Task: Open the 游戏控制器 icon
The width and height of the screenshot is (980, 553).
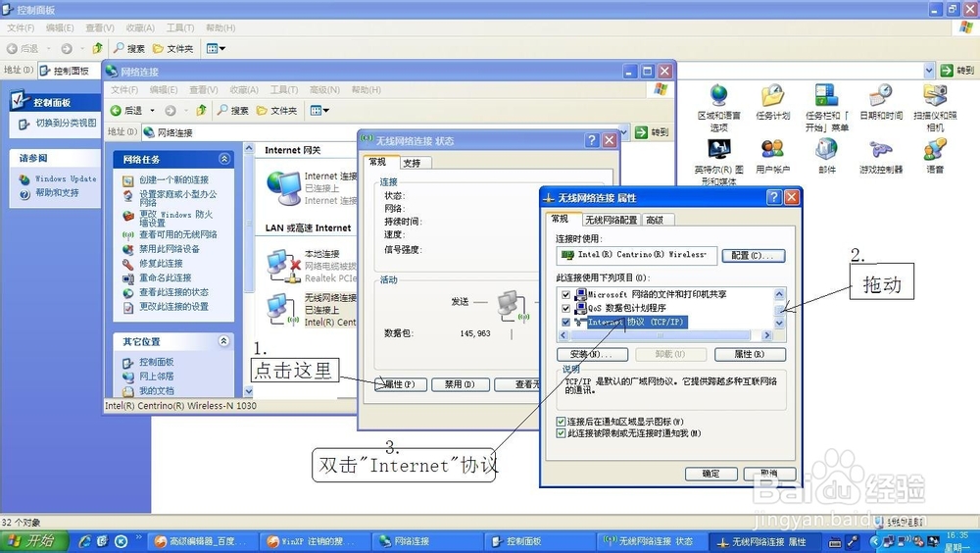Action: (x=881, y=149)
